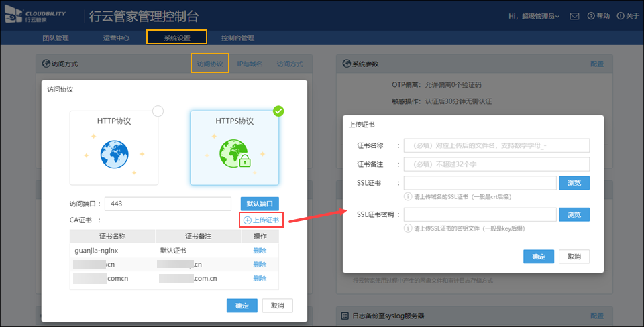
Task: Click the HTTP协议 globe icon
Action: (x=113, y=153)
